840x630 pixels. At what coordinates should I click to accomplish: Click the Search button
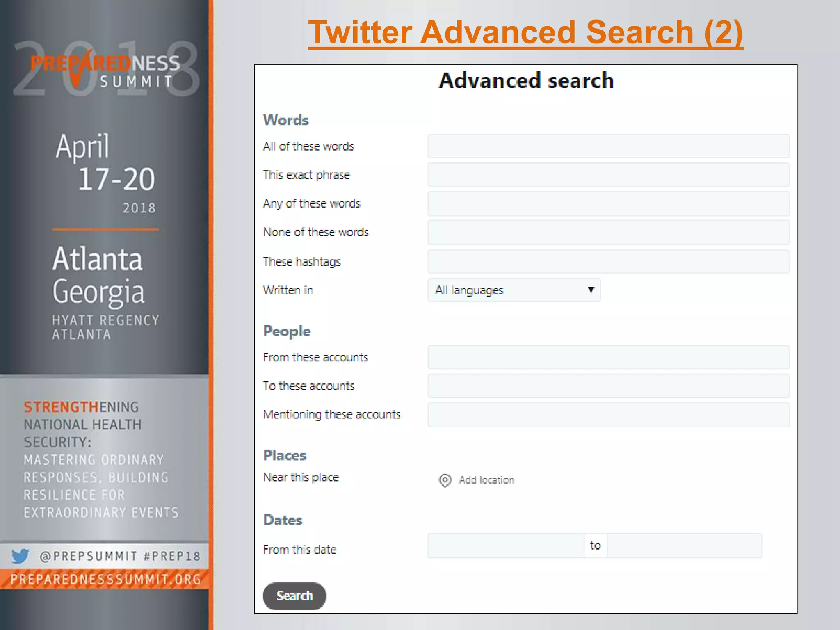pos(294,596)
